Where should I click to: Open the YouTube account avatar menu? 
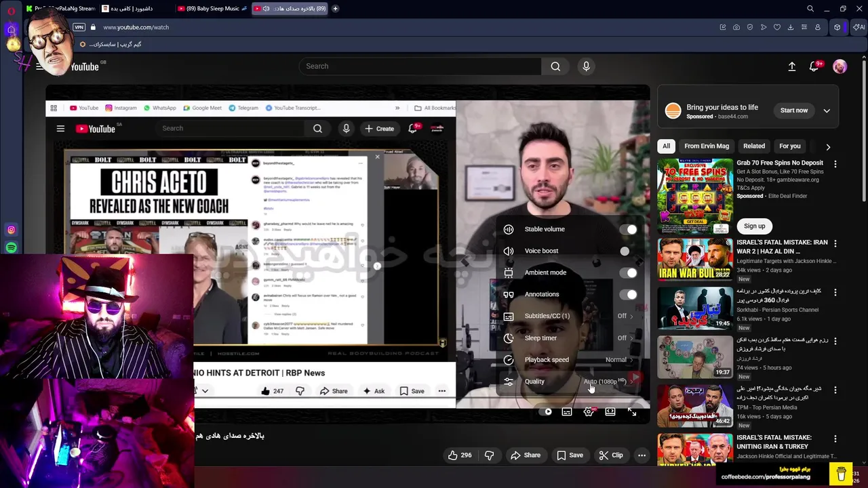(x=840, y=66)
